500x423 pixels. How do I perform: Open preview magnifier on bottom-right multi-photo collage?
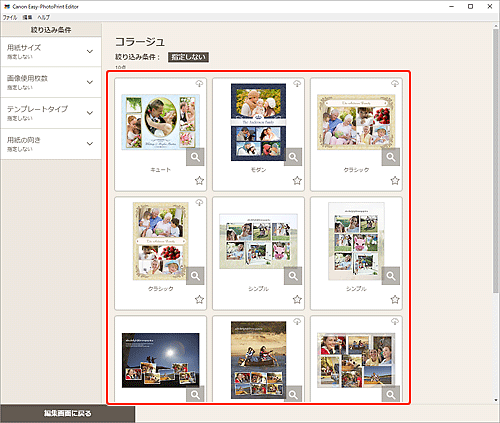click(x=391, y=394)
